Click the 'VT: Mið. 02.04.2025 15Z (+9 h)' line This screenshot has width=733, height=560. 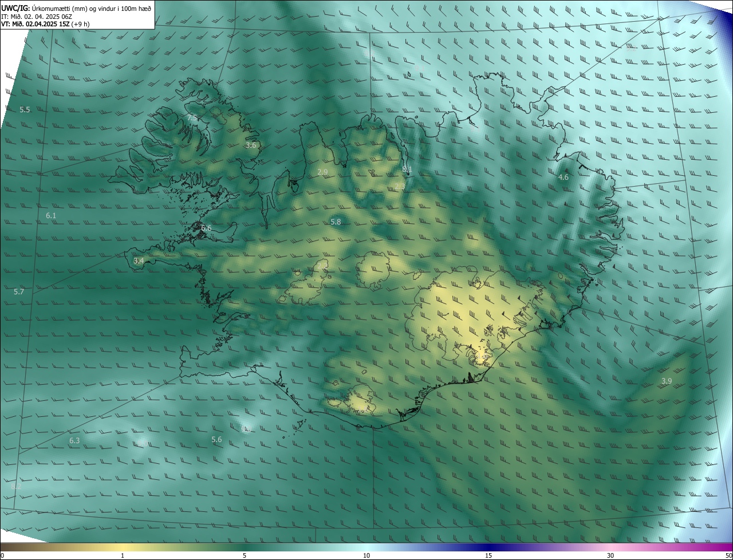pyautogui.click(x=45, y=24)
